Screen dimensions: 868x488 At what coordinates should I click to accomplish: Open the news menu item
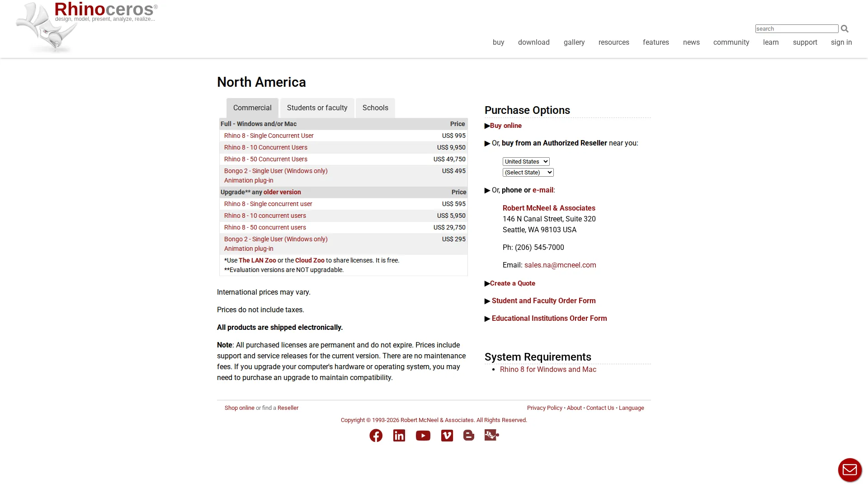coord(691,42)
